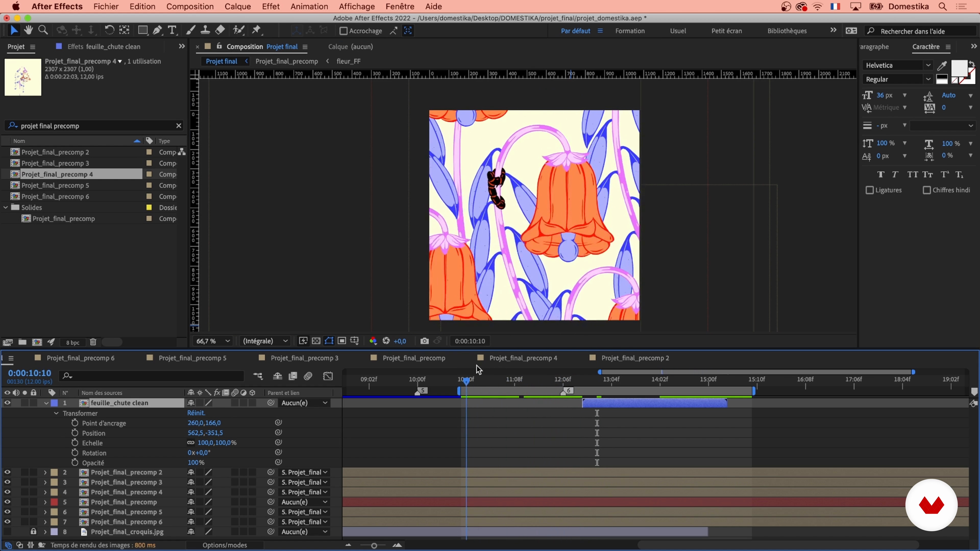The width and height of the screenshot is (980, 551).
Task: Select the Selection arrow tool
Action: coord(14,30)
